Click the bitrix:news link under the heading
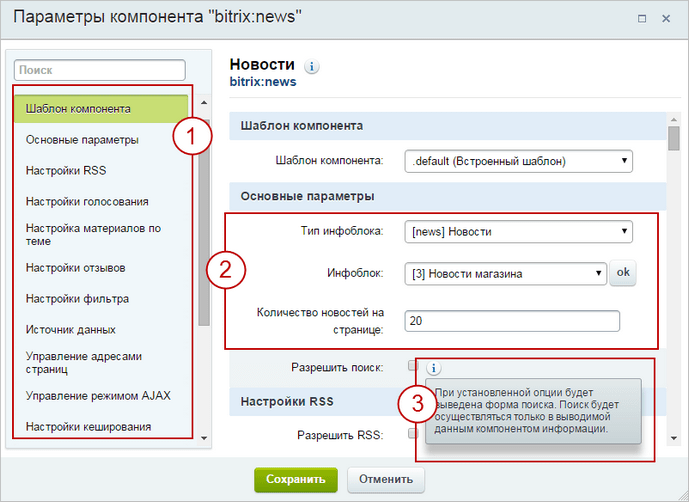 point(263,82)
